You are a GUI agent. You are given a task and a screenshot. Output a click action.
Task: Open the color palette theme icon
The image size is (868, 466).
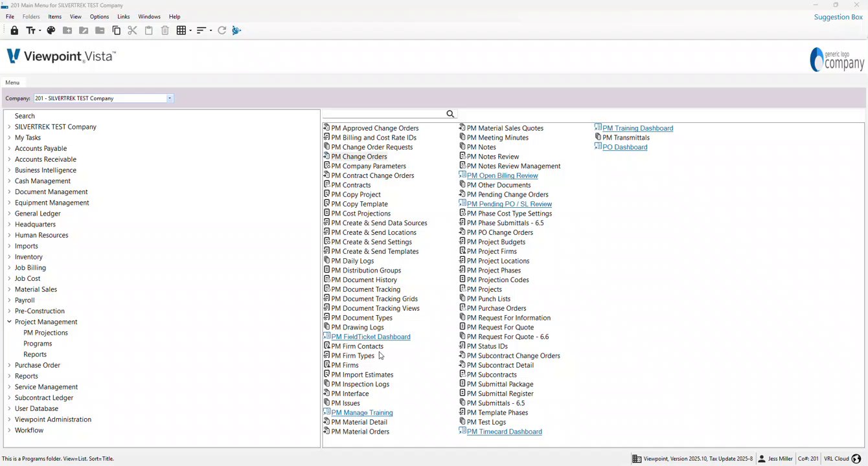(51, 30)
